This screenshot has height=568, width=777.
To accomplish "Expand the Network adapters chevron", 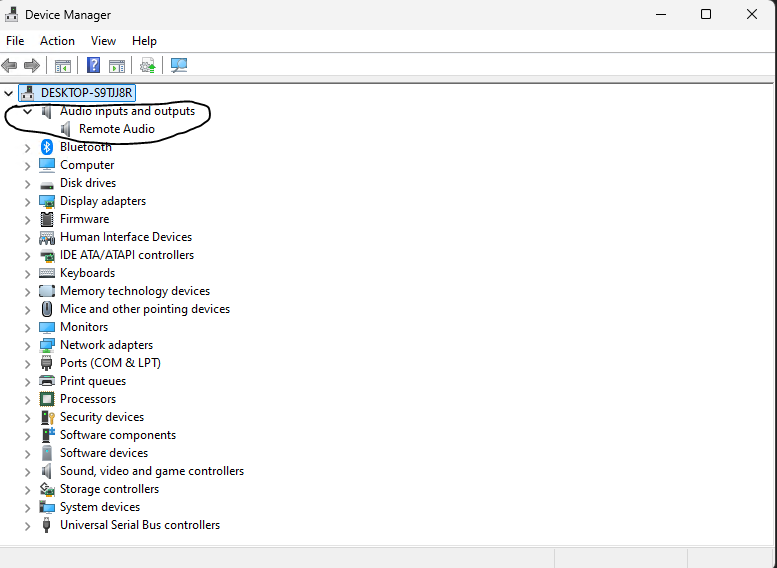I will pyautogui.click(x=27, y=346).
